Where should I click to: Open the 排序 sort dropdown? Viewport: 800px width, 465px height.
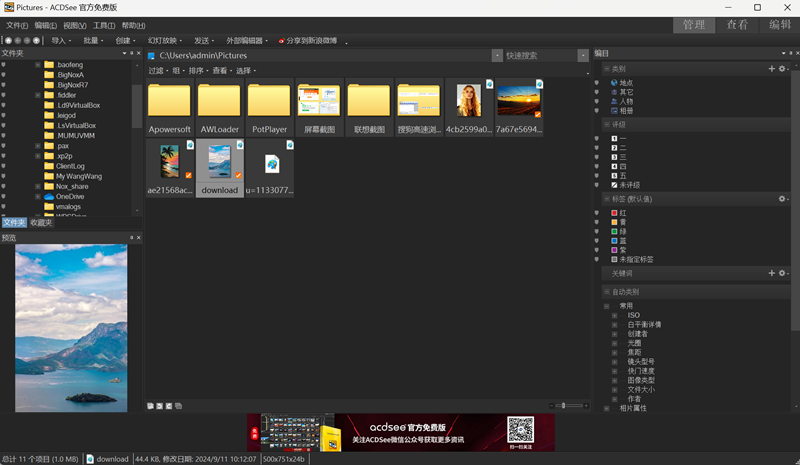pyautogui.click(x=198, y=71)
